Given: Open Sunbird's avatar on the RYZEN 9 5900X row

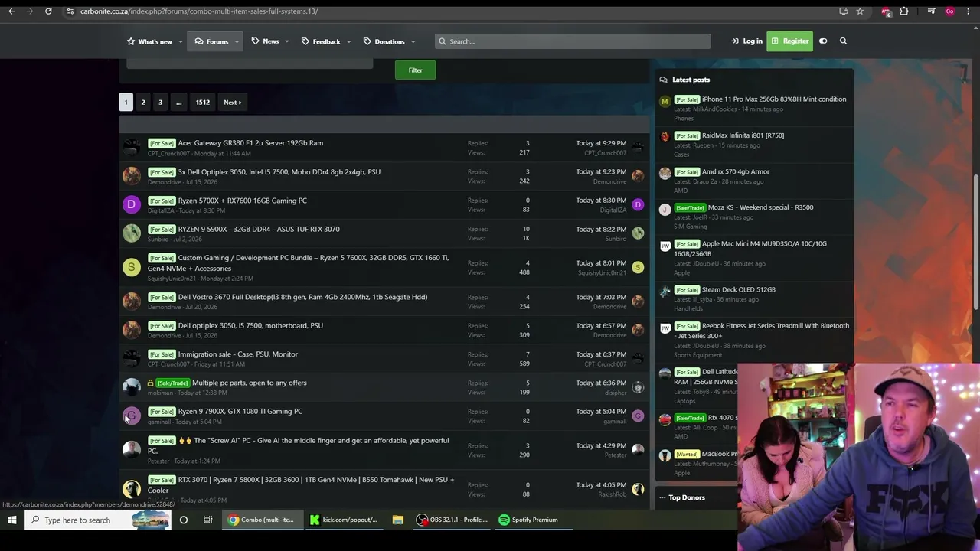Looking at the screenshot, I should coord(132,233).
